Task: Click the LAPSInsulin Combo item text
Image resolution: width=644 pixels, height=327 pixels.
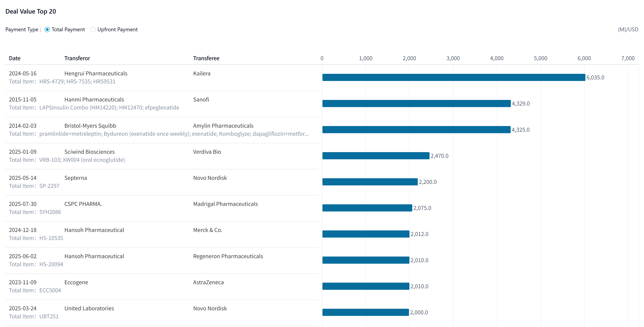Action: pyautogui.click(x=109, y=108)
